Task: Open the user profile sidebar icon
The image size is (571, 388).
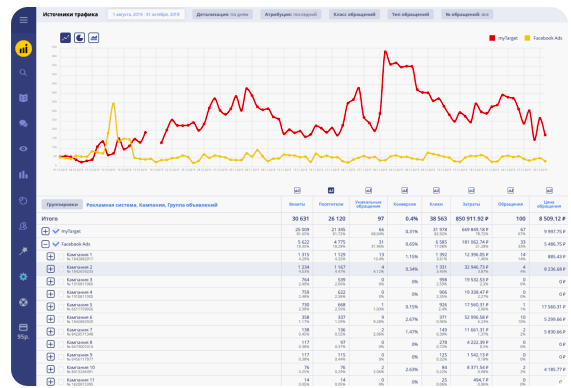Action: (x=23, y=226)
